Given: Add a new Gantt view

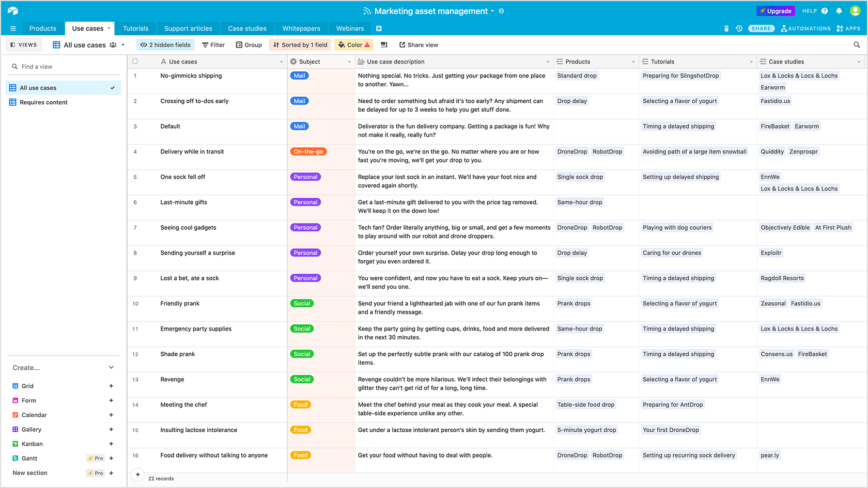Looking at the screenshot, I should coord(111,458).
